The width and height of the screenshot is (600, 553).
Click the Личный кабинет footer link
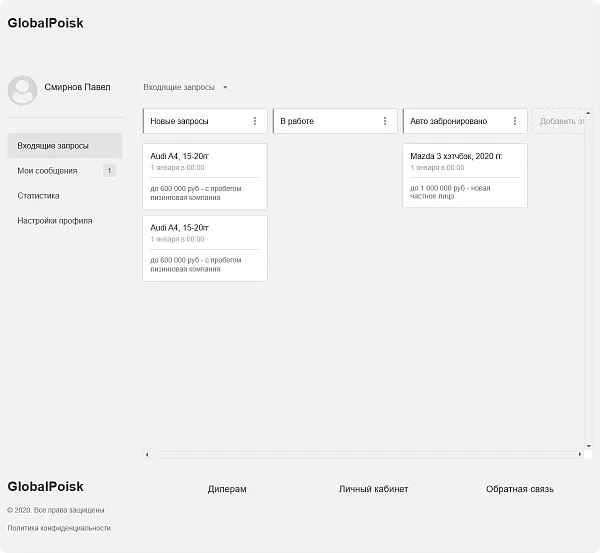(x=373, y=489)
